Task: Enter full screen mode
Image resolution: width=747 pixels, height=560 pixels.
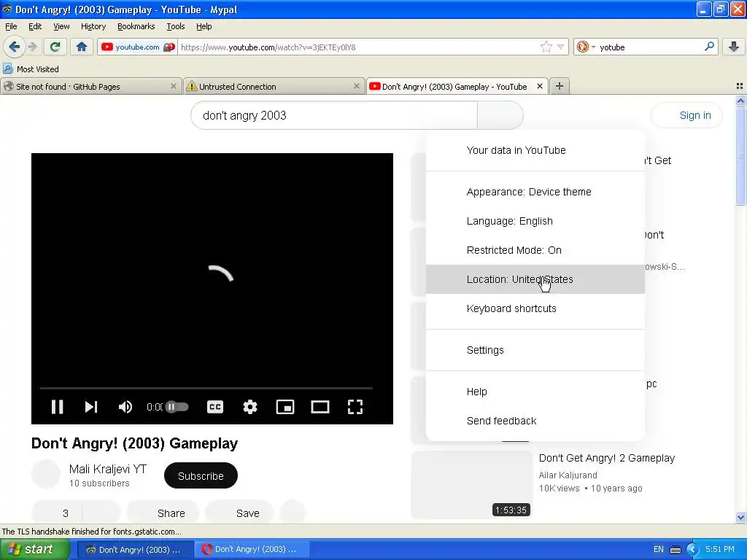Action: [x=355, y=407]
